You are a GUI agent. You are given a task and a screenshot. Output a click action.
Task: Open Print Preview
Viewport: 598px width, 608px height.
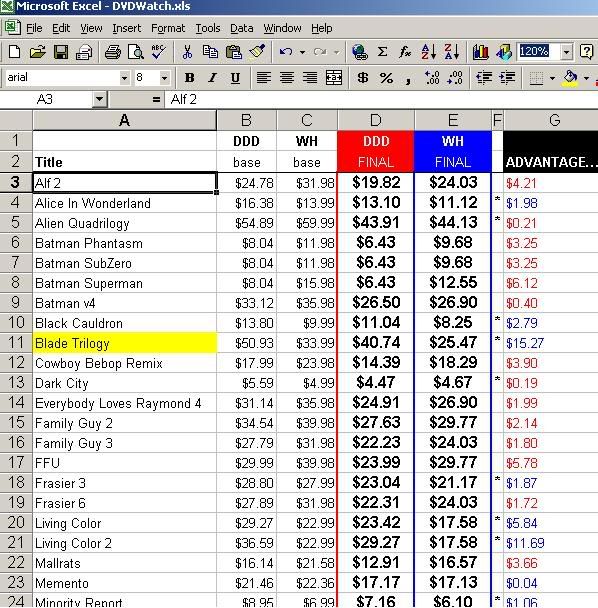(x=135, y=52)
